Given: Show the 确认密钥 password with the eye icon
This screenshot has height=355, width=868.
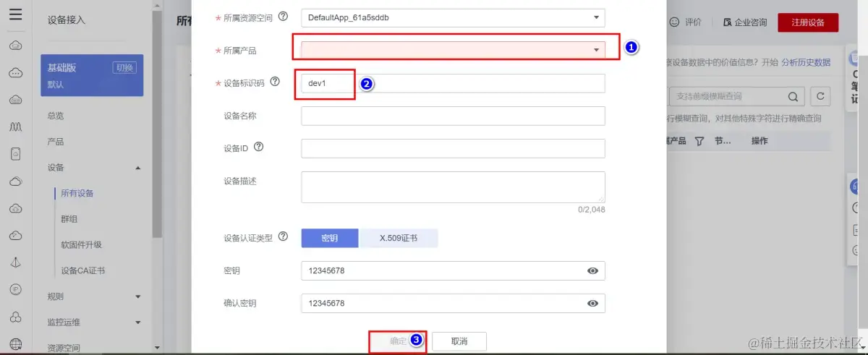Looking at the screenshot, I should tap(592, 303).
